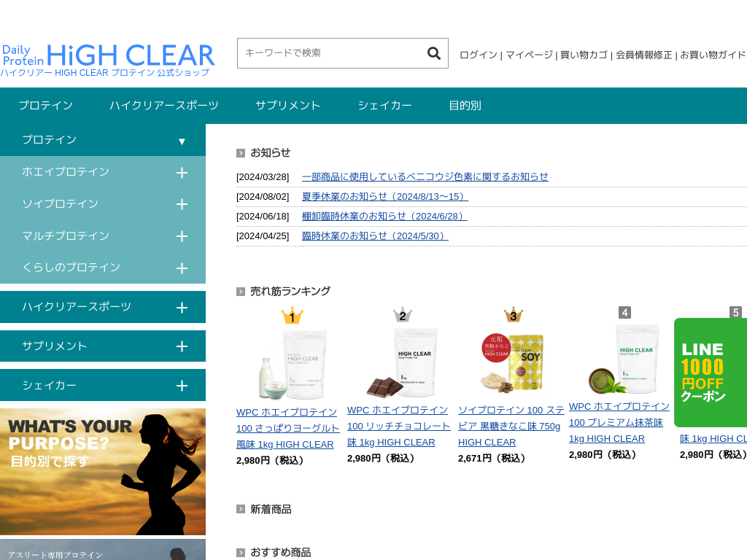Click the arrow icon beside お知らせ
The width and height of the screenshot is (747, 560).
pos(241,153)
